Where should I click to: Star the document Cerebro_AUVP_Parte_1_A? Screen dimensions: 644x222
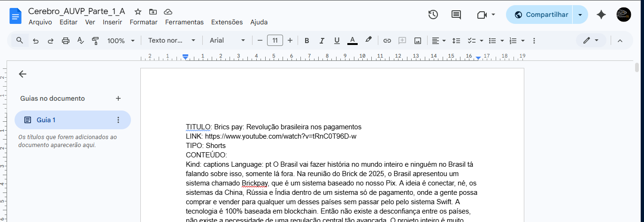pyautogui.click(x=138, y=12)
